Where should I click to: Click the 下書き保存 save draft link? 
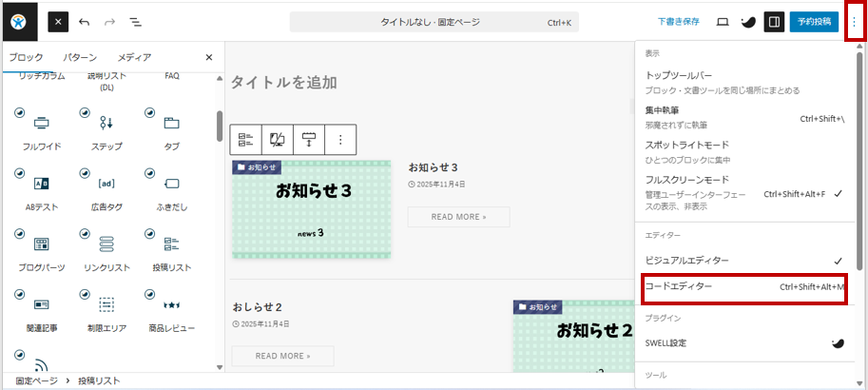678,21
